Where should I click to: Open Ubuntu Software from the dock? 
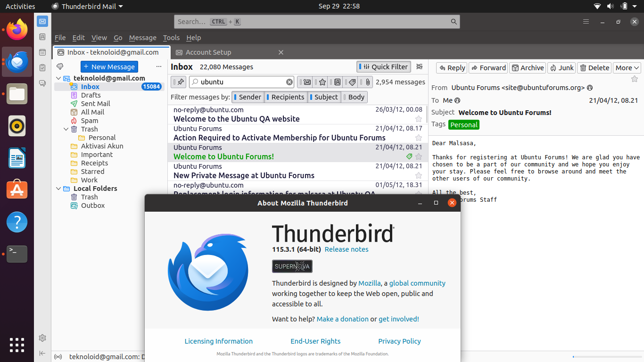[x=17, y=190]
